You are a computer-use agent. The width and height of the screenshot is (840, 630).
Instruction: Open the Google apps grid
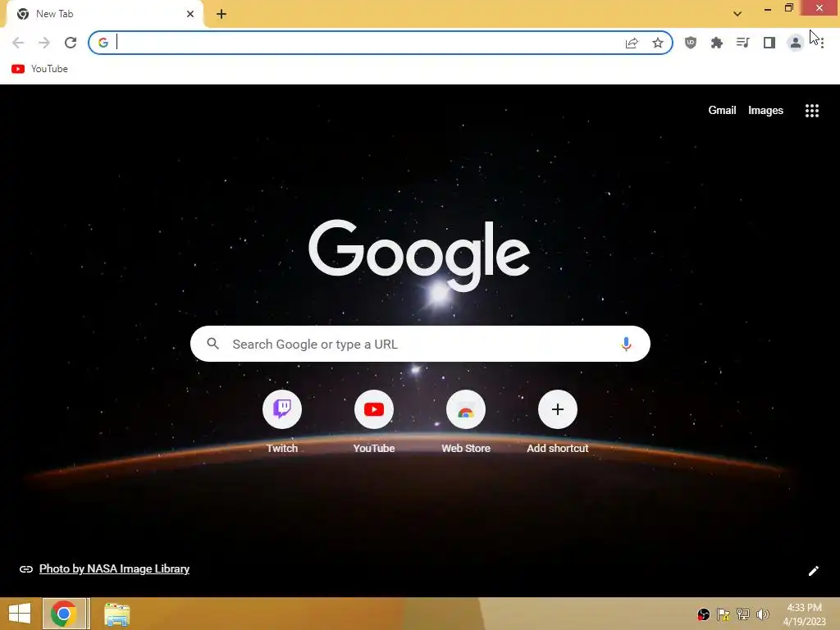coord(811,111)
